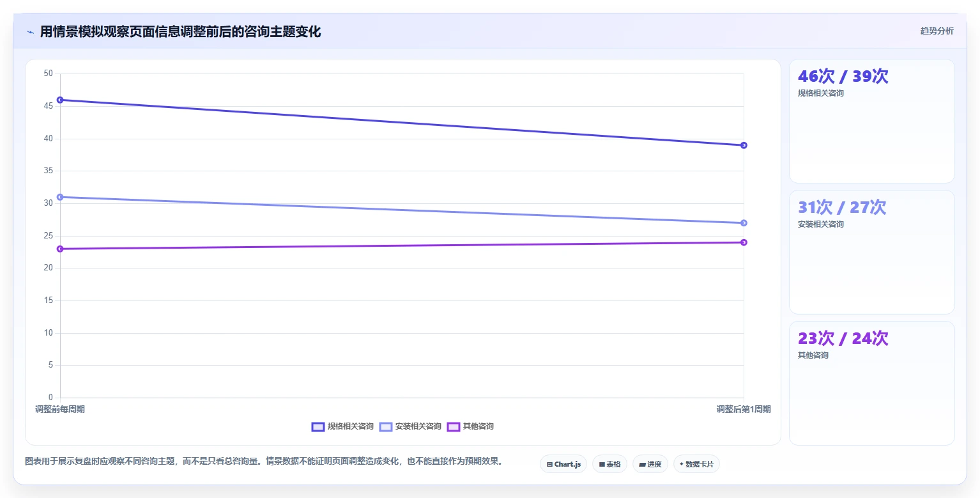The image size is (980, 498).
Task: Open the 46次 / 39次 data card
Action: click(871, 121)
